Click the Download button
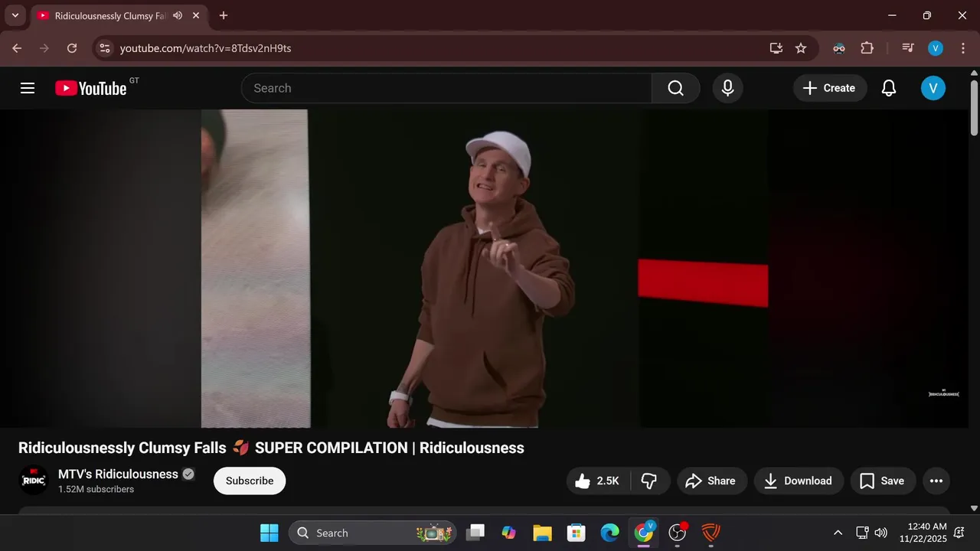 point(799,481)
